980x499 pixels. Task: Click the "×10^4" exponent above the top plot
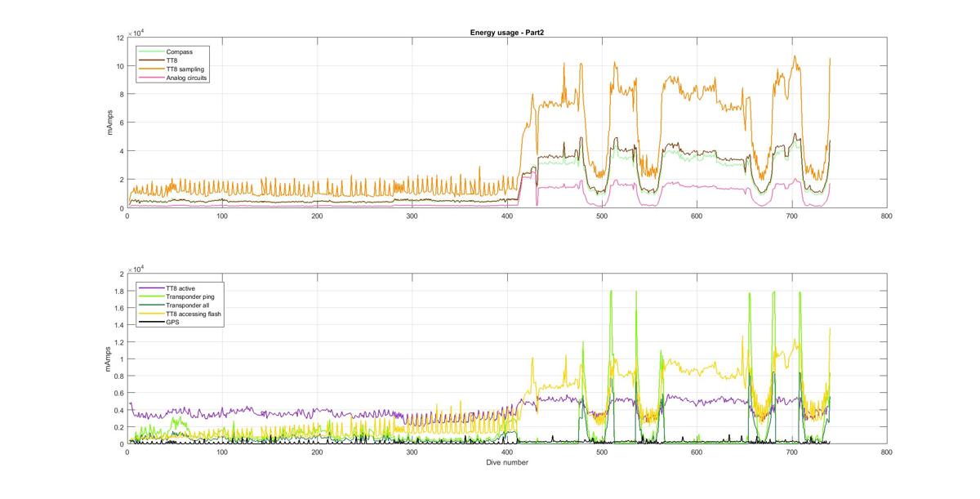tap(136, 33)
